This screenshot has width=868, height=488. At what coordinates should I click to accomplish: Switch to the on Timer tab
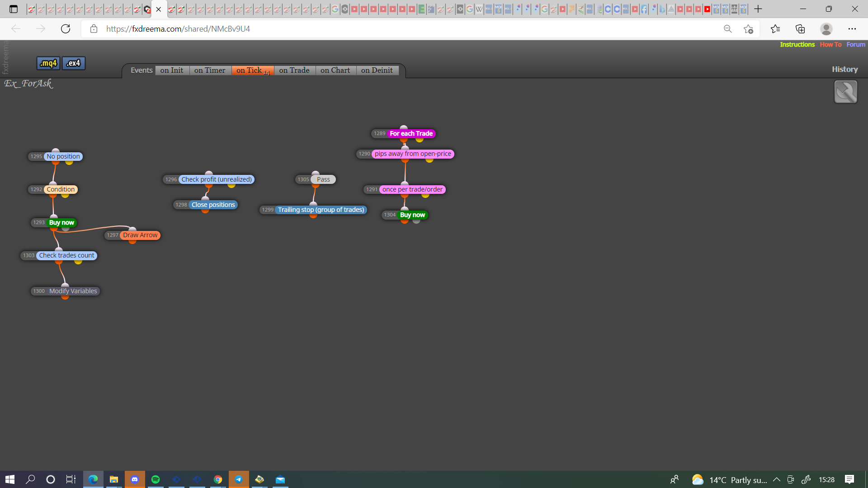(210, 70)
